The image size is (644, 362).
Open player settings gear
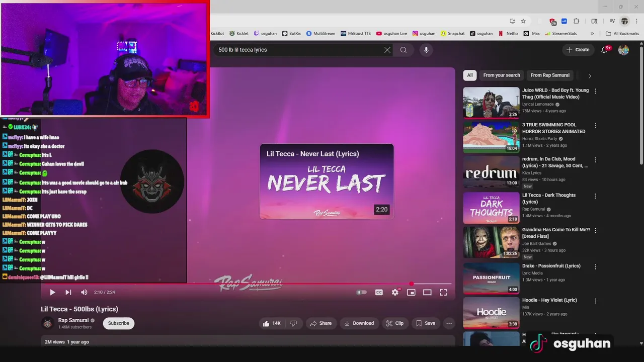tap(395, 292)
